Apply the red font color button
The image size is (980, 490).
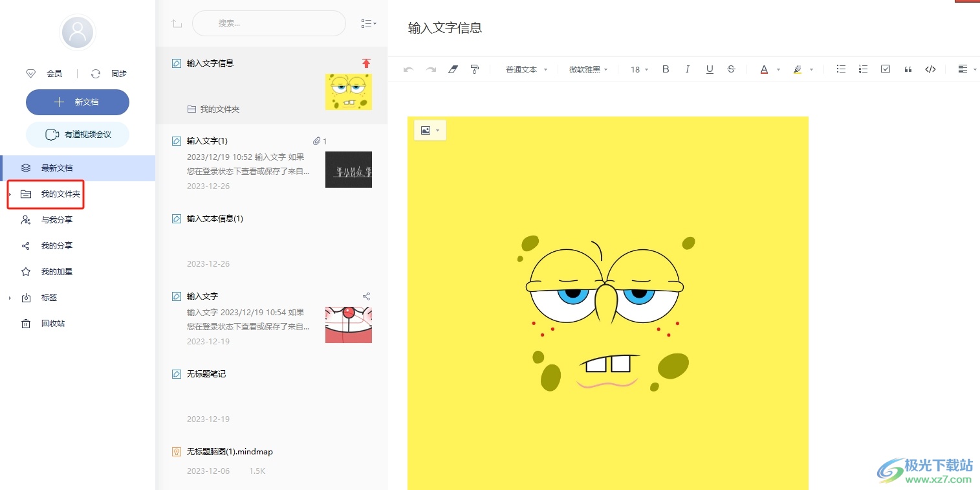click(764, 69)
